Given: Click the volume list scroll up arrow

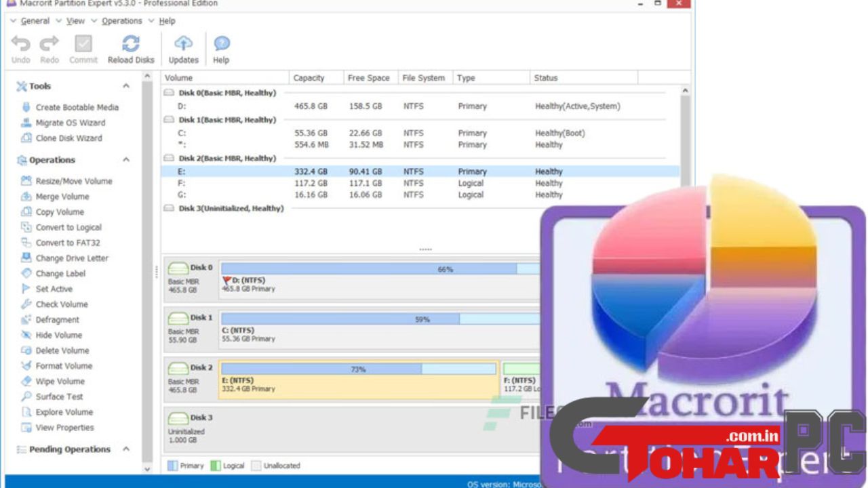Looking at the screenshot, I should click(685, 91).
